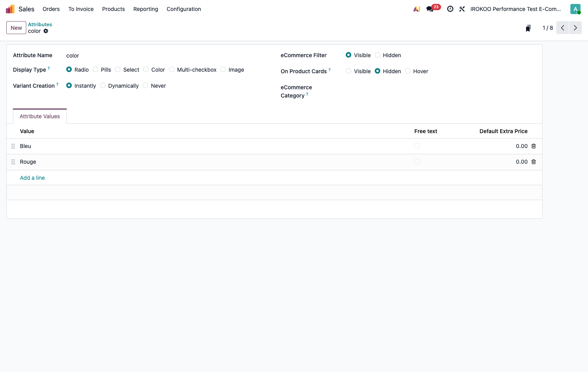Open the Sales app home icon
The image size is (588, 372).
pos(10,9)
